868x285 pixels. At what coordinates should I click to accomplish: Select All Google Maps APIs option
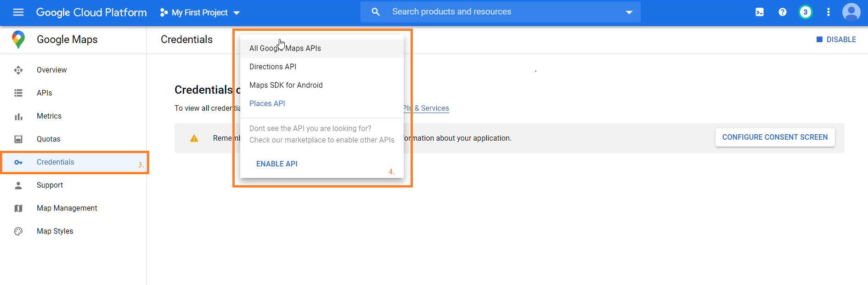click(x=322, y=48)
